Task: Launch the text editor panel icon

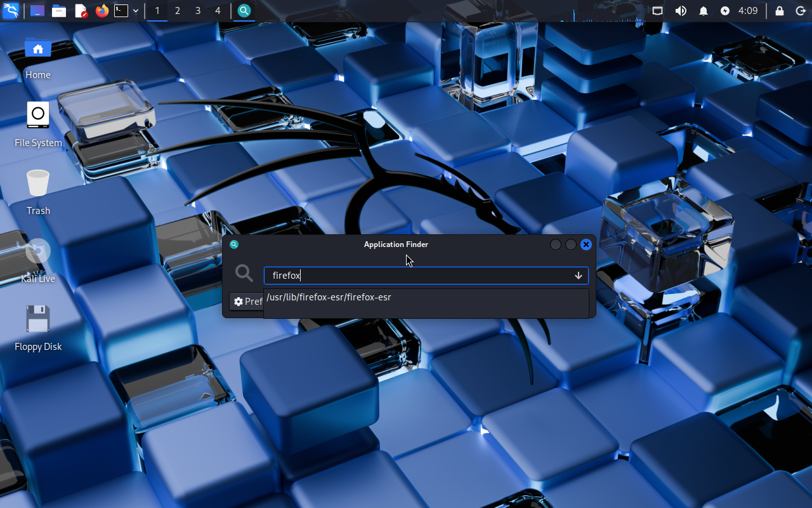Action: coord(81,11)
